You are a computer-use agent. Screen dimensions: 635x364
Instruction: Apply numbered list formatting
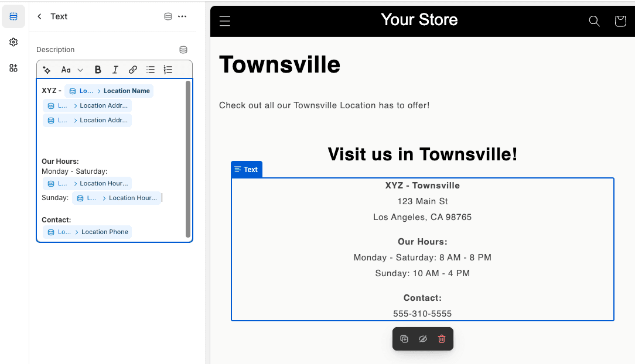168,70
